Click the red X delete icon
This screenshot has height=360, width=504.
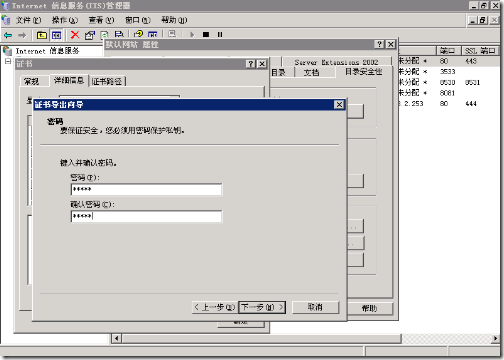click(75, 35)
